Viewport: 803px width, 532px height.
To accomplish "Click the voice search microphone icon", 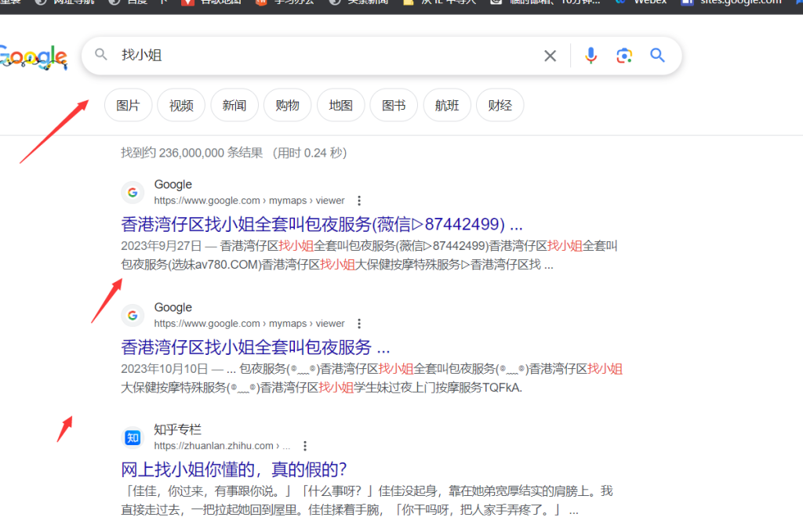I will pyautogui.click(x=590, y=56).
